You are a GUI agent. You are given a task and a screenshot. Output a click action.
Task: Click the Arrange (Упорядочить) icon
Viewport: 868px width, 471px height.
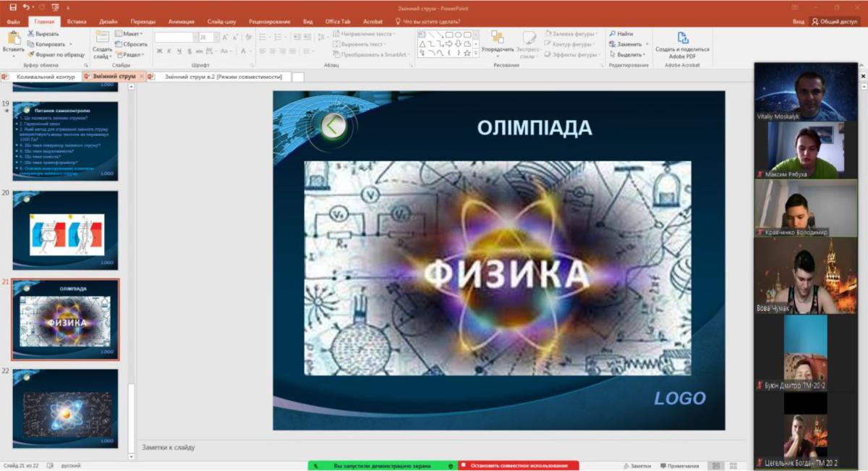click(497, 38)
